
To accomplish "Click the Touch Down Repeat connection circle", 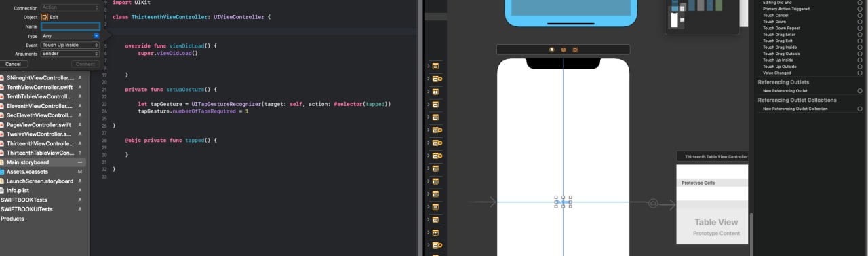I will pyautogui.click(x=860, y=28).
